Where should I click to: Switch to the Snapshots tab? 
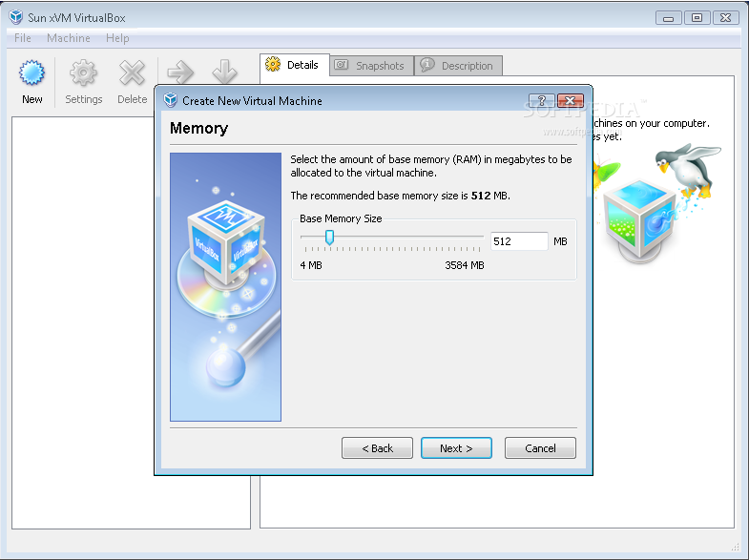371,66
